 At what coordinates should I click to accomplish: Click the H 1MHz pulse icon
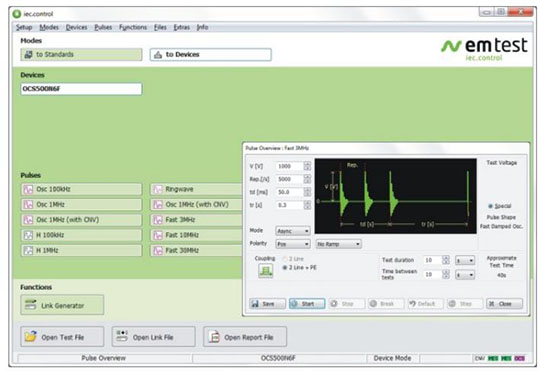[28, 250]
